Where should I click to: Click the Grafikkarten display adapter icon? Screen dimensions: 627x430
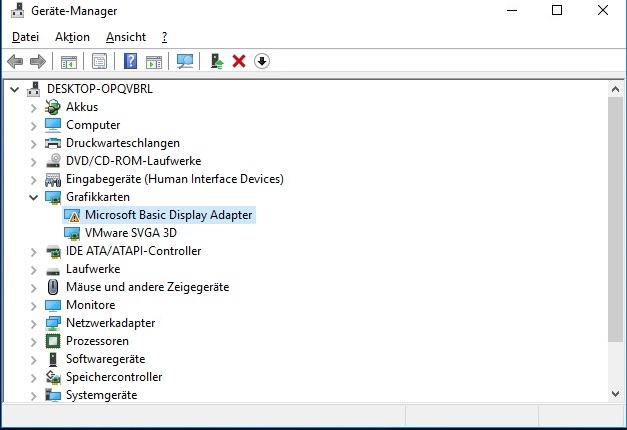coord(53,197)
